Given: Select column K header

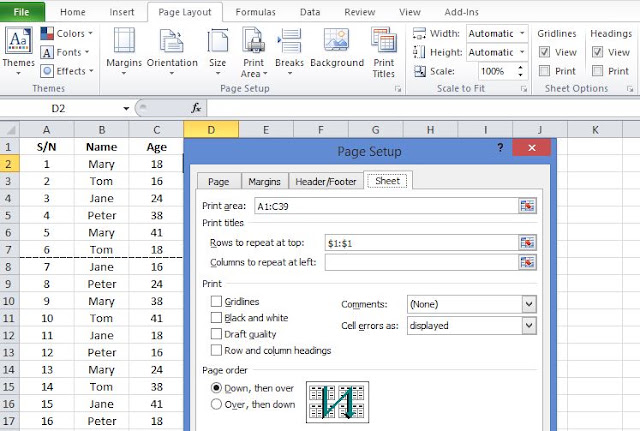Looking at the screenshot, I should click(x=595, y=130).
